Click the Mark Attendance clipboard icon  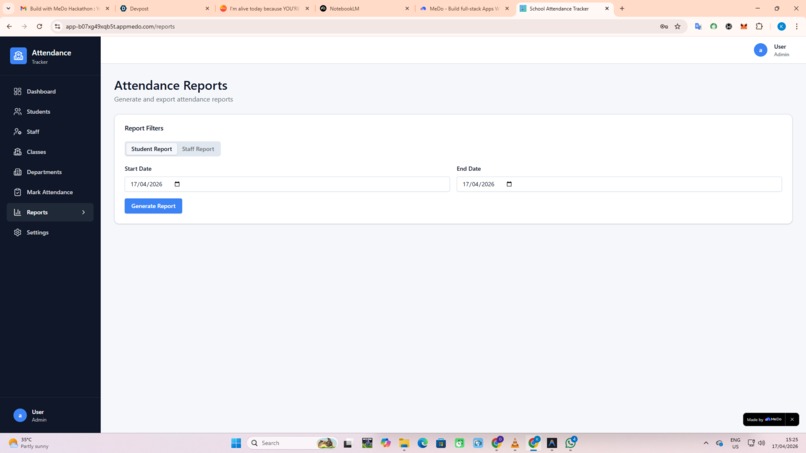coord(17,192)
